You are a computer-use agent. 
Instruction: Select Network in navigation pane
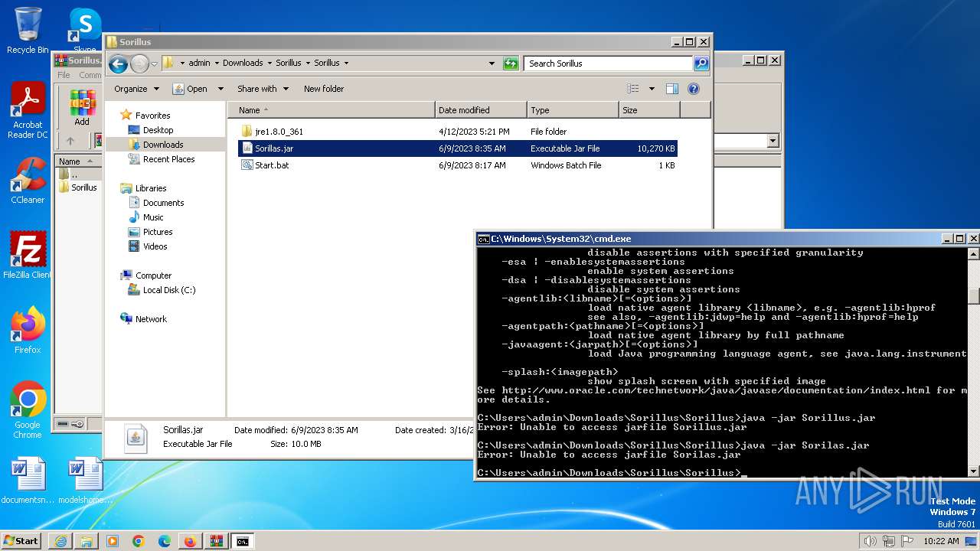150,319
